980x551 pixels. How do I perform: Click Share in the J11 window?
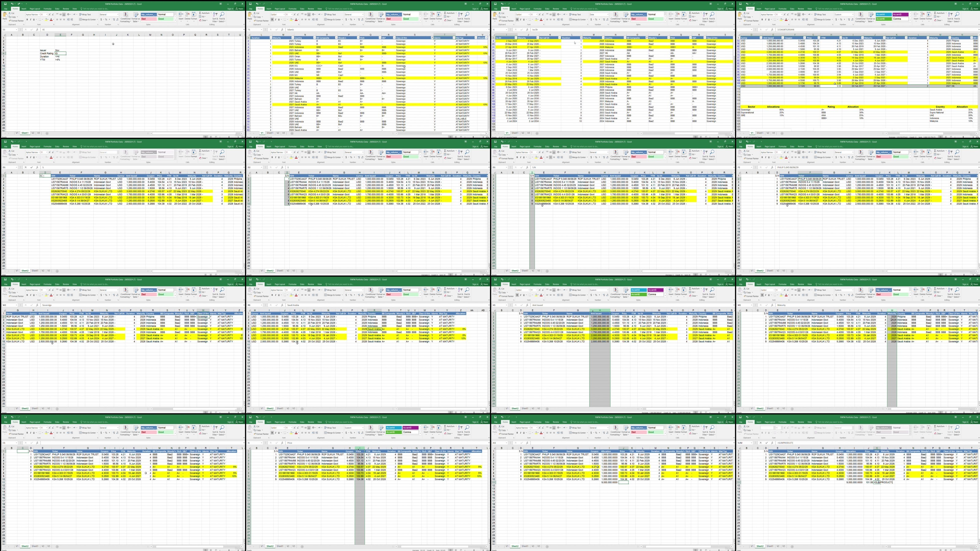click(x=730, y=422)
